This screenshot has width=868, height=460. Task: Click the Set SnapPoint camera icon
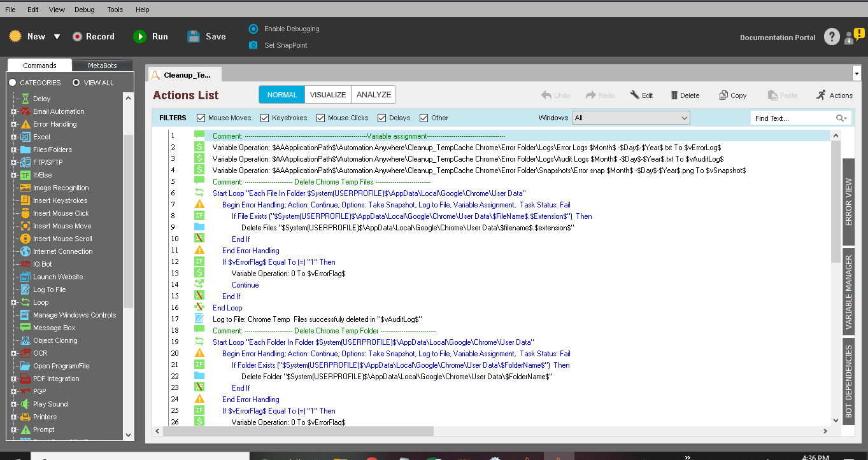click(x=253, y=45)
